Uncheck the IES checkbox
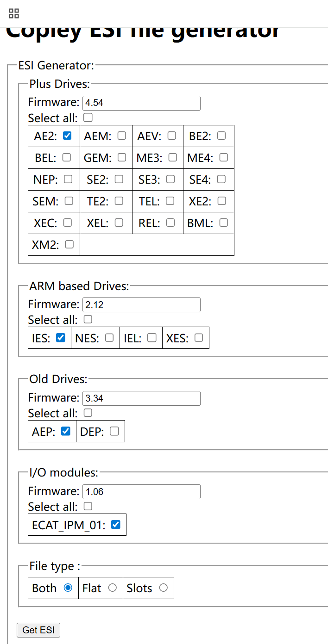The width and height of the screenshot is (328, 644). (60, 338)
